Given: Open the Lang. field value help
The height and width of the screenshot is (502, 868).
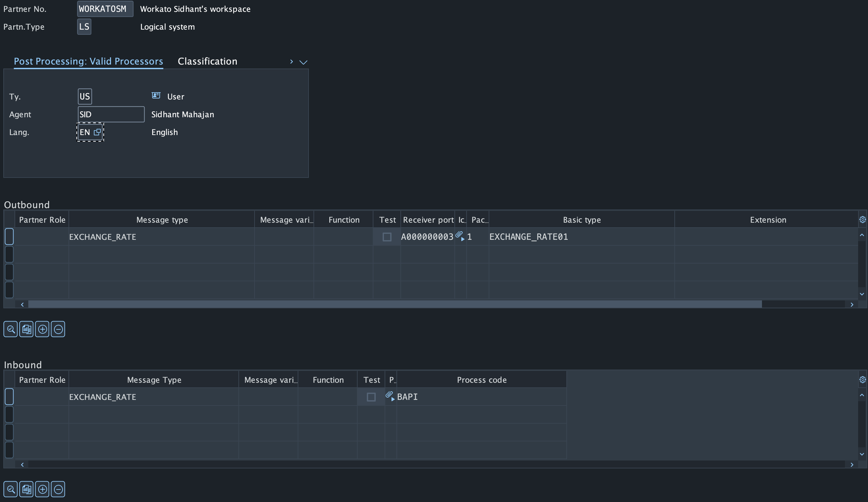Looking at the screenshot, I should 97,132.
